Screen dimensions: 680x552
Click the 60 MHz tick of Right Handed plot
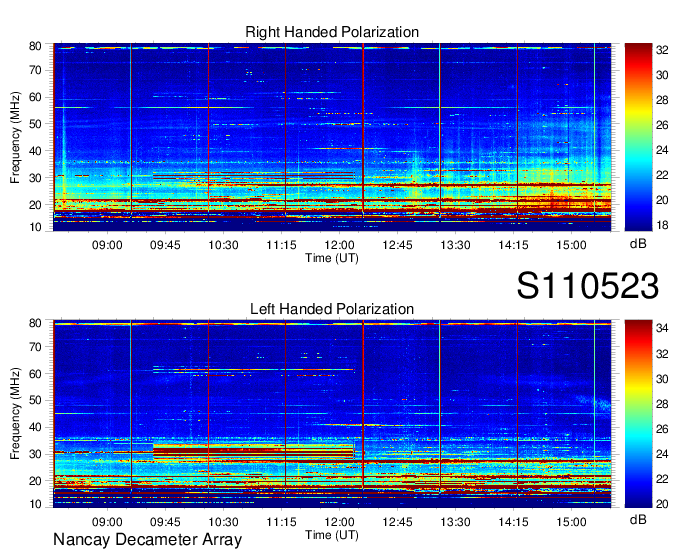click(35, 97)
